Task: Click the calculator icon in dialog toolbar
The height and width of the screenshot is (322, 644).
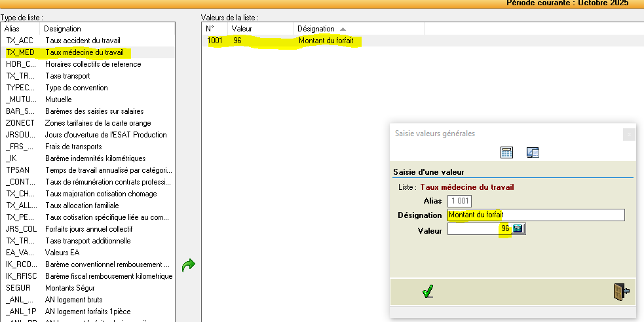Action: coord(506,152)
